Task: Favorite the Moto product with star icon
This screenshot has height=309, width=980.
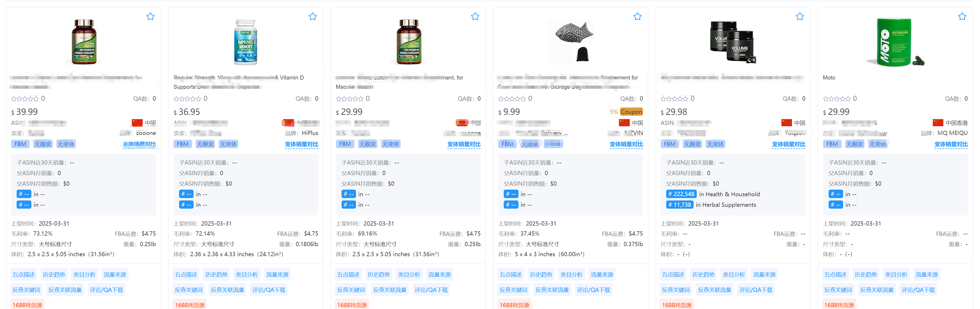Action: pyautogui.click(x=962, y=16)
